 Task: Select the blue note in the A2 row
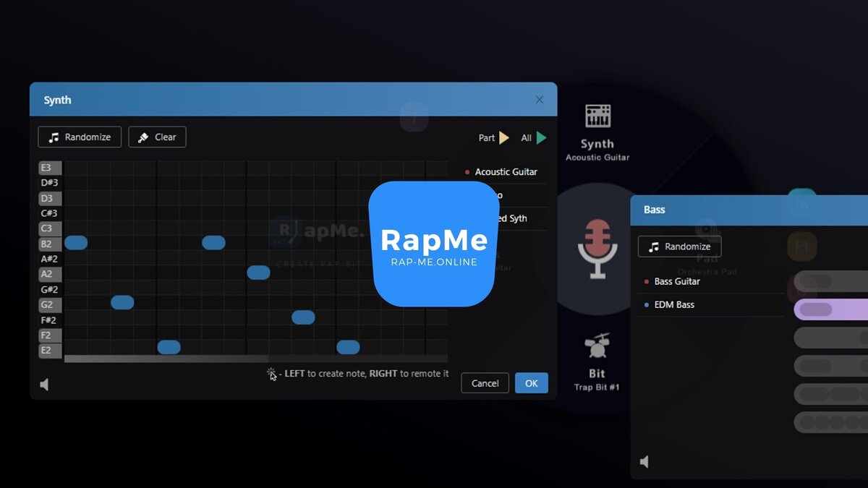[x=258, y=273]
